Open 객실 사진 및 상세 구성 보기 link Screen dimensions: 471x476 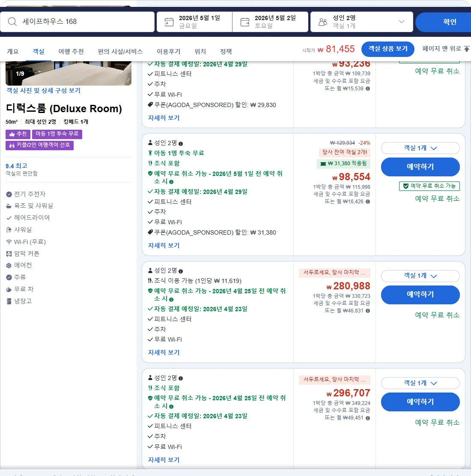pos(43,90)
